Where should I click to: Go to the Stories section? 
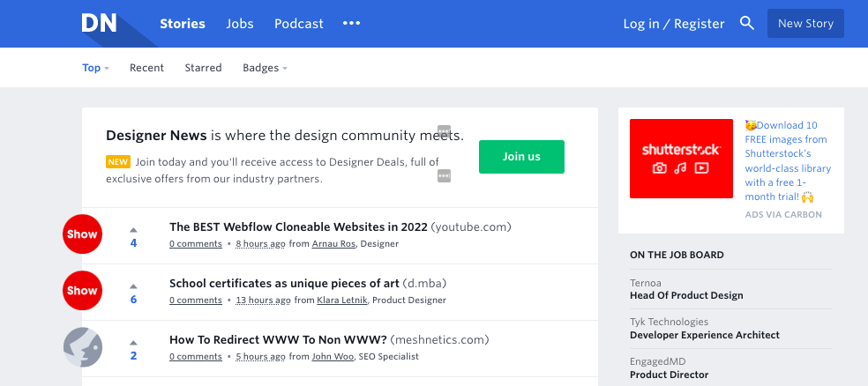pyautogui.click(x=183, y=24)
